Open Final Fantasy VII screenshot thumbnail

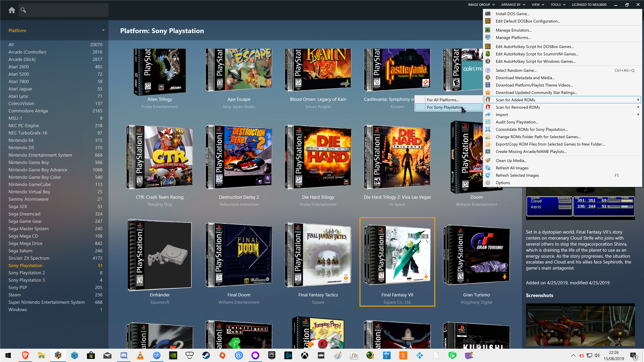580,325
